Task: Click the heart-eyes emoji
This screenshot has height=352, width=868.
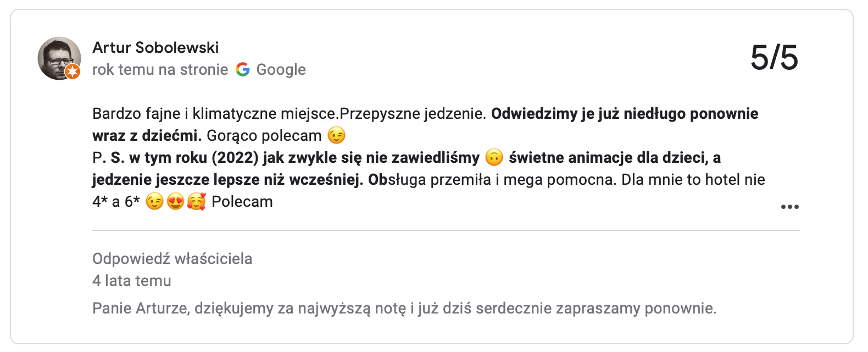Action: (x=175, y=202)
